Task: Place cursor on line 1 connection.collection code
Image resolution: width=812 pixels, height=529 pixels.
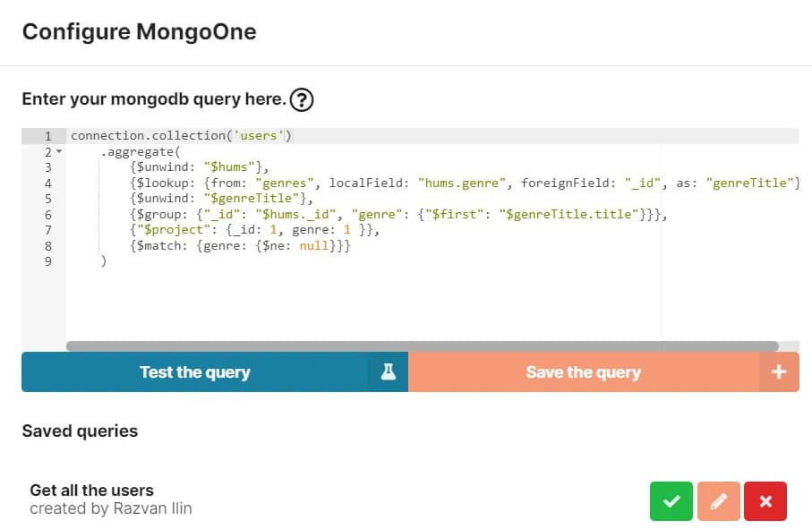Action: click(x=181, y=136)
